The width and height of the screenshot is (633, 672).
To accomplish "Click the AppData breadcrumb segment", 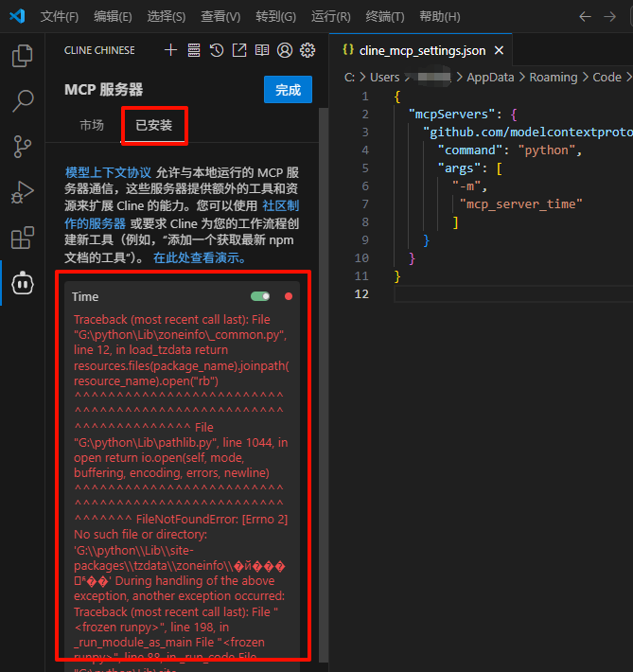I will tap(490, 78).
